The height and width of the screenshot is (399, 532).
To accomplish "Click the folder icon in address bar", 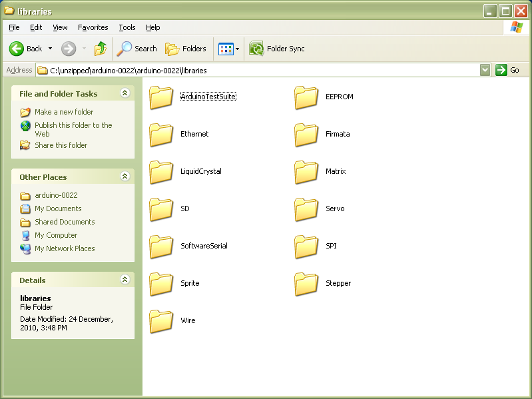I will [43, 70].
